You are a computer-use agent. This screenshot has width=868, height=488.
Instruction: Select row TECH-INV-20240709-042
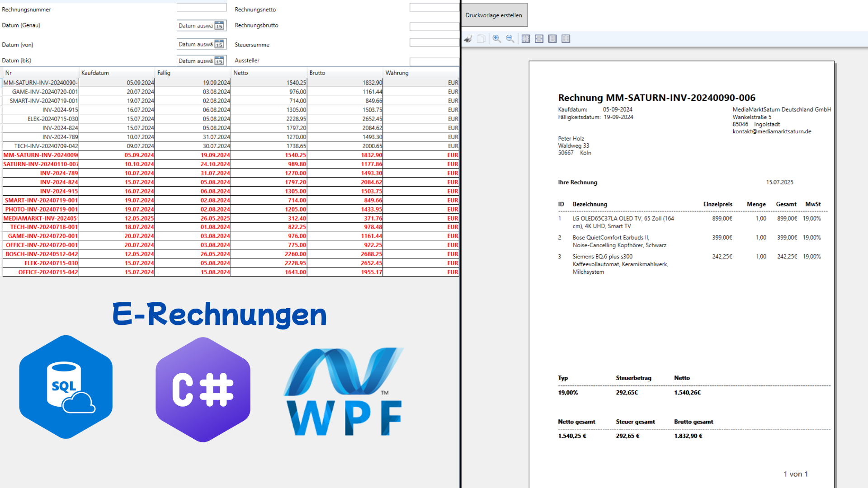pyautogui.click(x=231, y=146)
